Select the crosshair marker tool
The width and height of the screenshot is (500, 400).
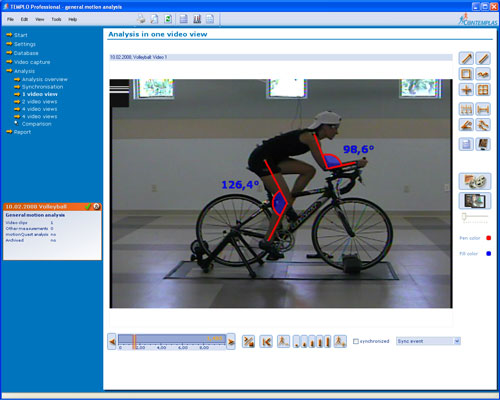tap(466, 90)
